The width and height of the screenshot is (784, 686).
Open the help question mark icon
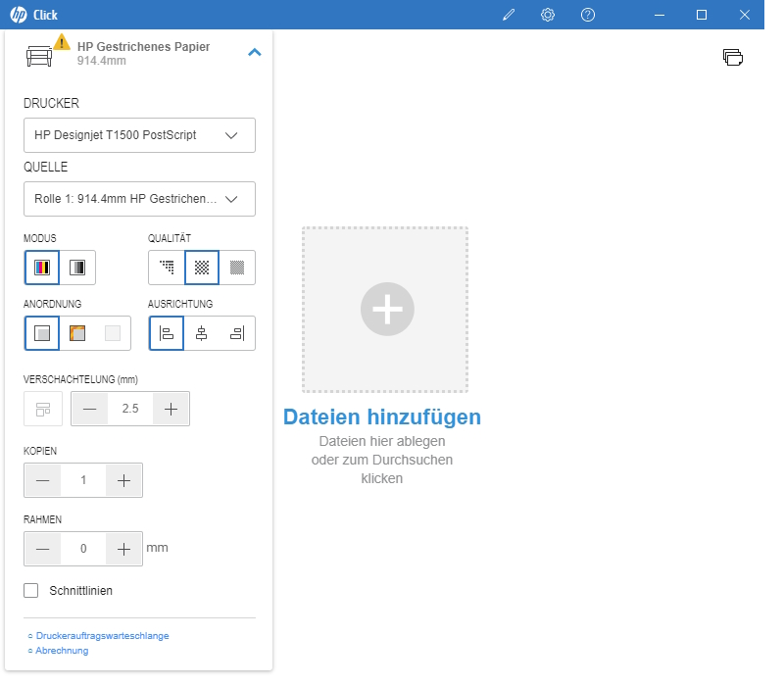tap(587, 15)
